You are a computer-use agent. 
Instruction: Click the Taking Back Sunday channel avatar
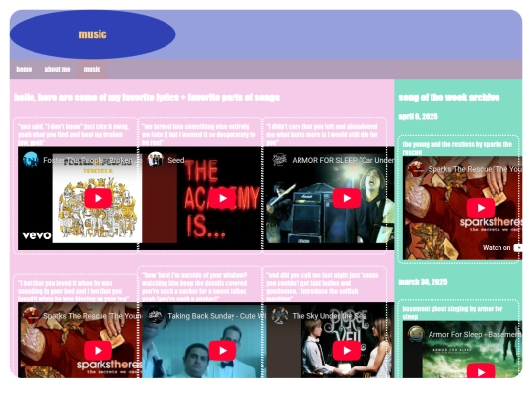156,316
